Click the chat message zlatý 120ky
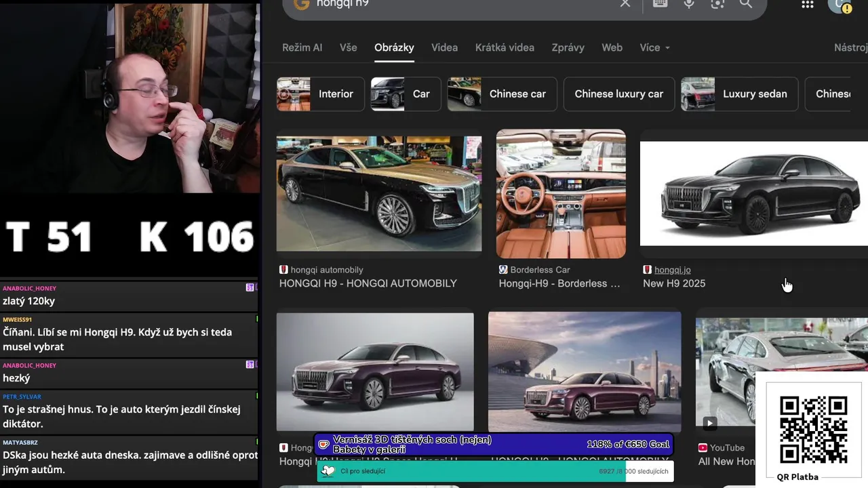The image size is (868, 488). tap(28, 301)
